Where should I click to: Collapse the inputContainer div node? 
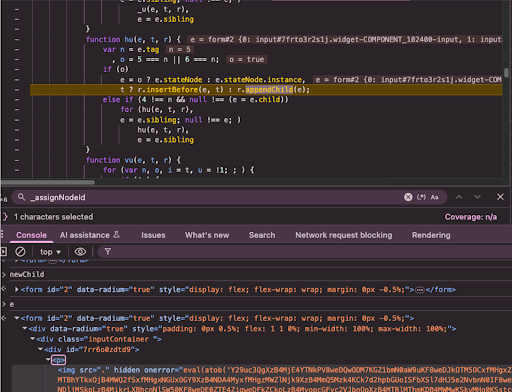[x=32, y=339]
